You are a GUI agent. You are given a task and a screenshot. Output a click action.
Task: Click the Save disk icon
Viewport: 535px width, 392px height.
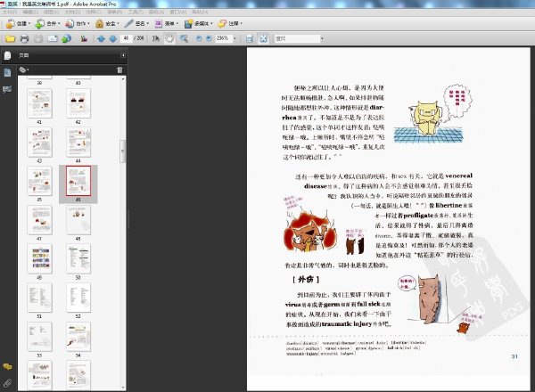click(x=38, y=38)
